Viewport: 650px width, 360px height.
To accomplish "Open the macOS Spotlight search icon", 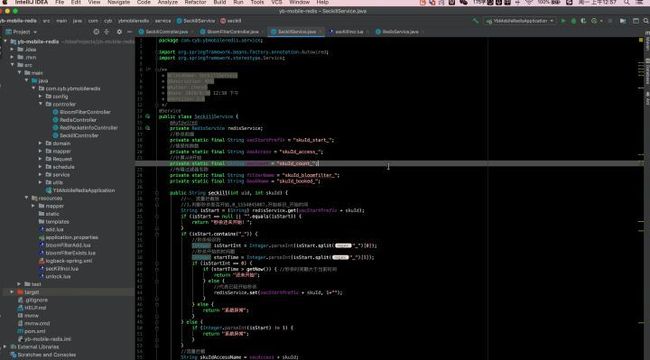I will (x=626, y=2).
